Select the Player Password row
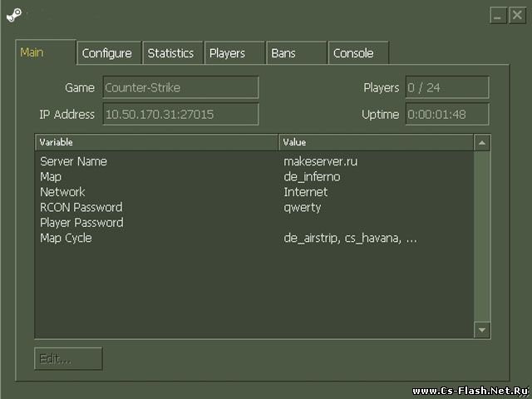Image resolution: width=532 pixels, height=399 pixels. 81,223
